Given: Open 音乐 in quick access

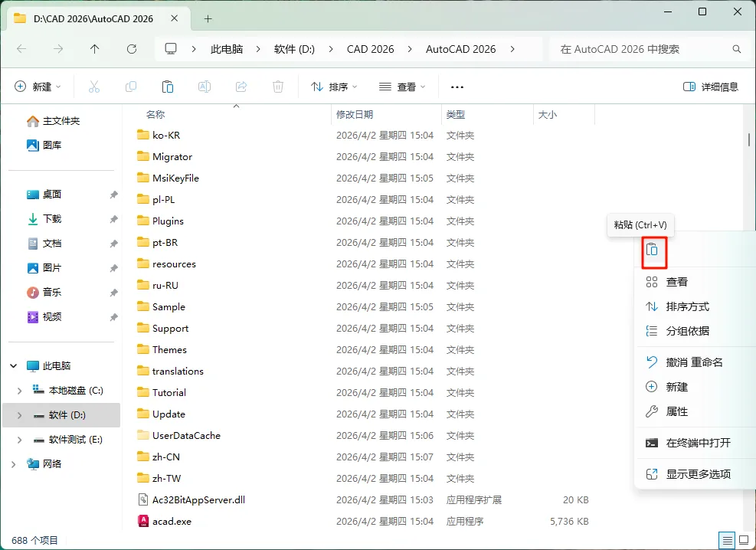Looking at the screenshot, I should (x=44, y=292).
